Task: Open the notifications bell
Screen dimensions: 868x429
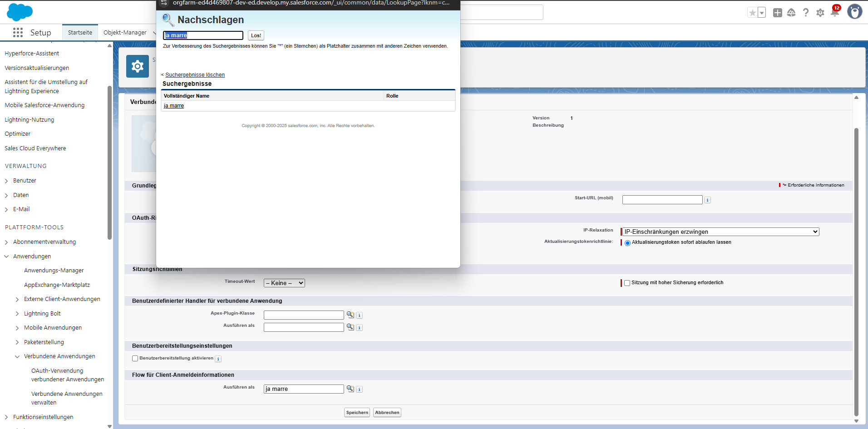Action: 834,12
